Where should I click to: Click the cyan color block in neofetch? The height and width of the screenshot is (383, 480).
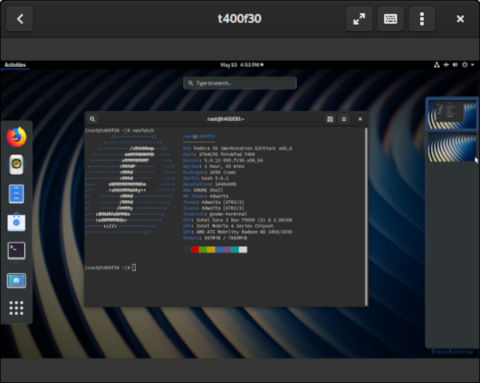(x=235, y=250)
